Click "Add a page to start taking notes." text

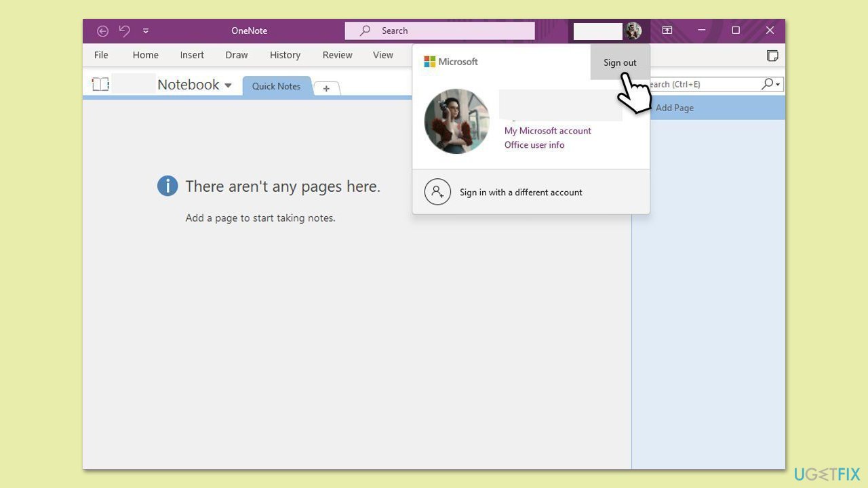(x=260, y=218)
